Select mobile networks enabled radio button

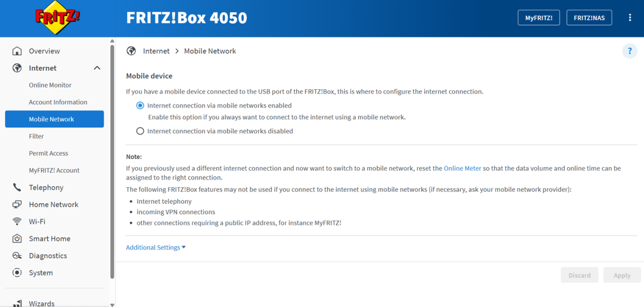click(x=140, y=106)
